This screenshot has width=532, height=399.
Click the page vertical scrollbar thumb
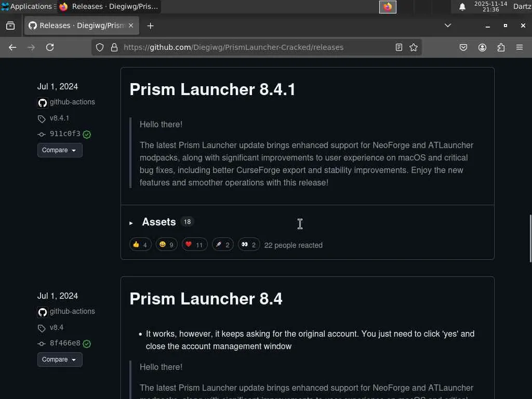[530, 238]
